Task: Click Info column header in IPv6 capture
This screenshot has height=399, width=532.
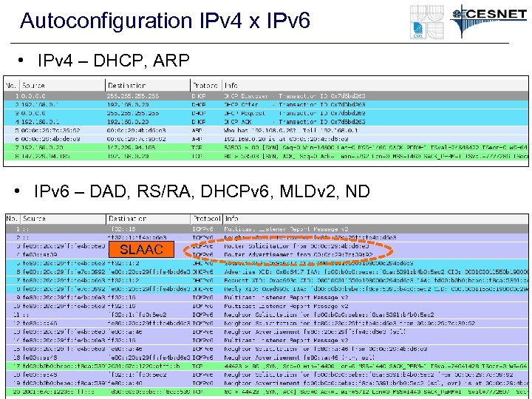Action: (375, 219)
